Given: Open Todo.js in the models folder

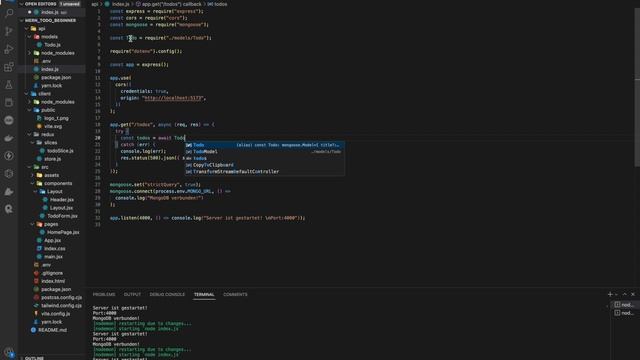Looking at the screenshot, I should 52,45.
